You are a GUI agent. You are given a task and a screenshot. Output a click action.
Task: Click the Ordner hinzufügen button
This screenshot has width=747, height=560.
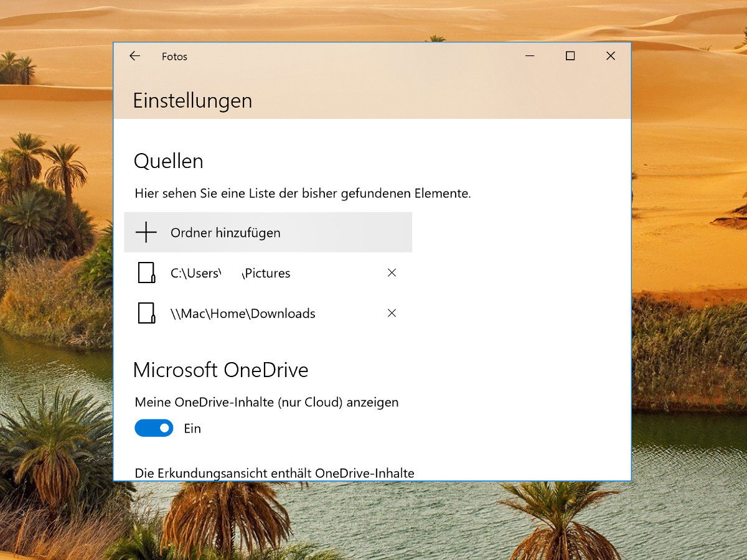(x=268, y=232)
